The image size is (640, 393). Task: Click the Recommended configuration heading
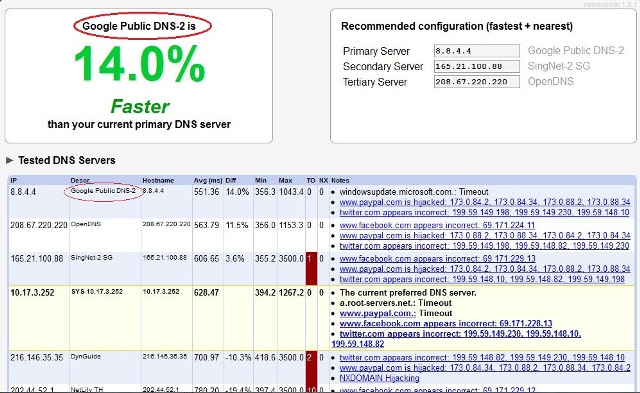click(x=457, y=26)
